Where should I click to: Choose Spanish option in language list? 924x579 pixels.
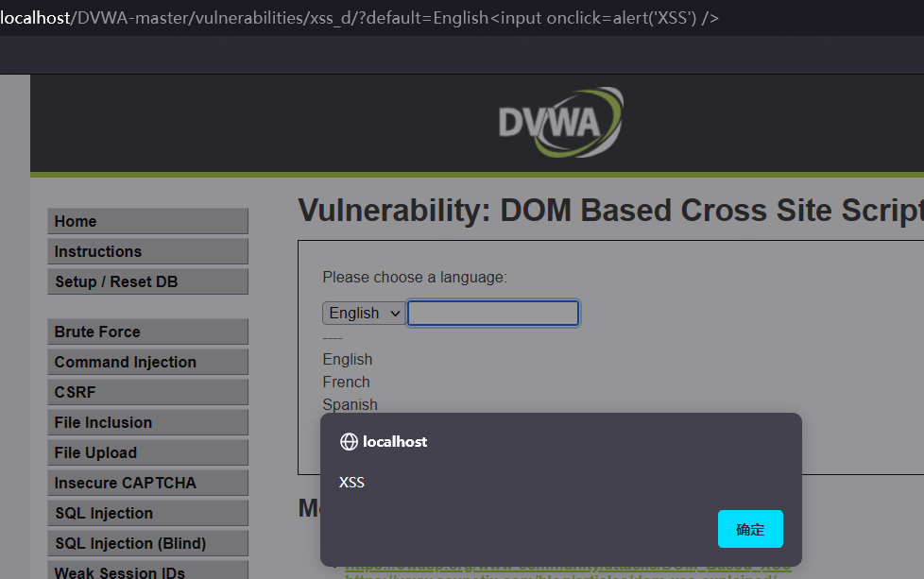[x=350, y=405]
